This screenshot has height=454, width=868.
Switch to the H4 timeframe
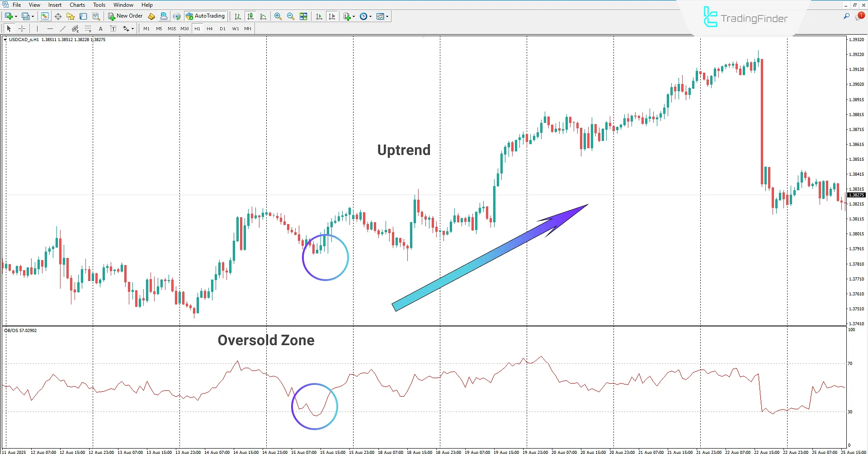tap(209, 28)
